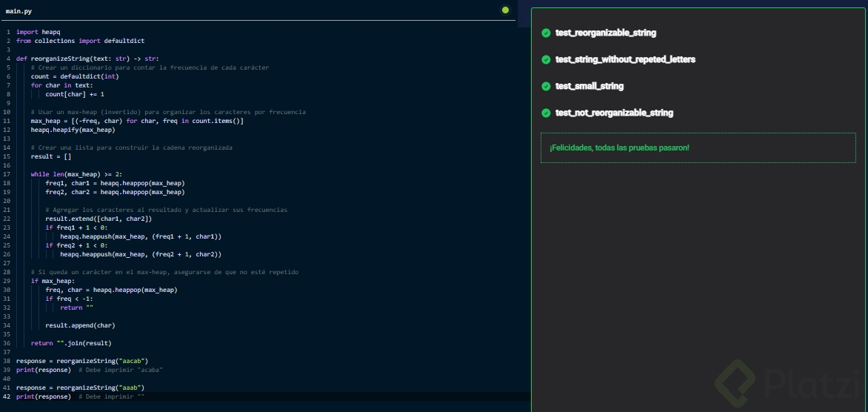Place cursor on the import heapq line

click(x=38, y=32)
